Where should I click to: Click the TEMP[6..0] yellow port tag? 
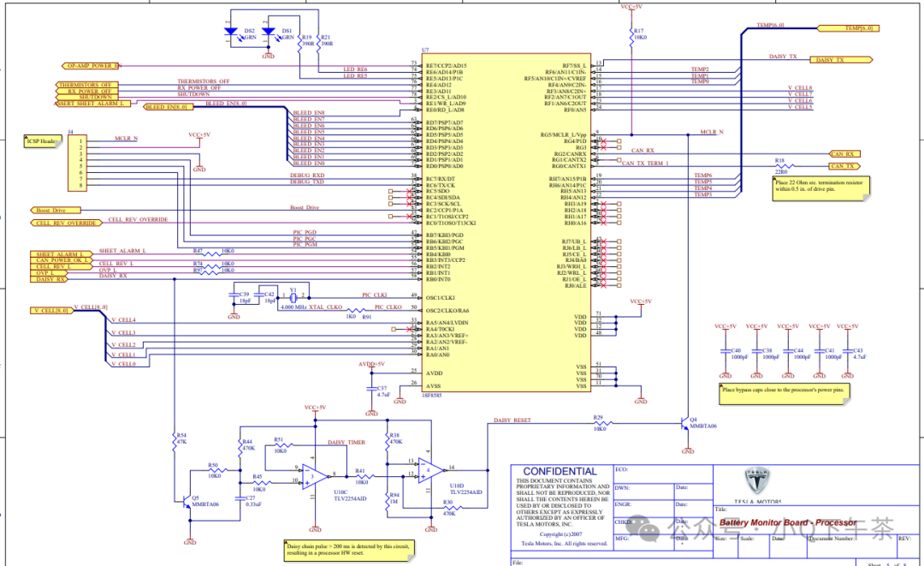[x=849, y=28]
